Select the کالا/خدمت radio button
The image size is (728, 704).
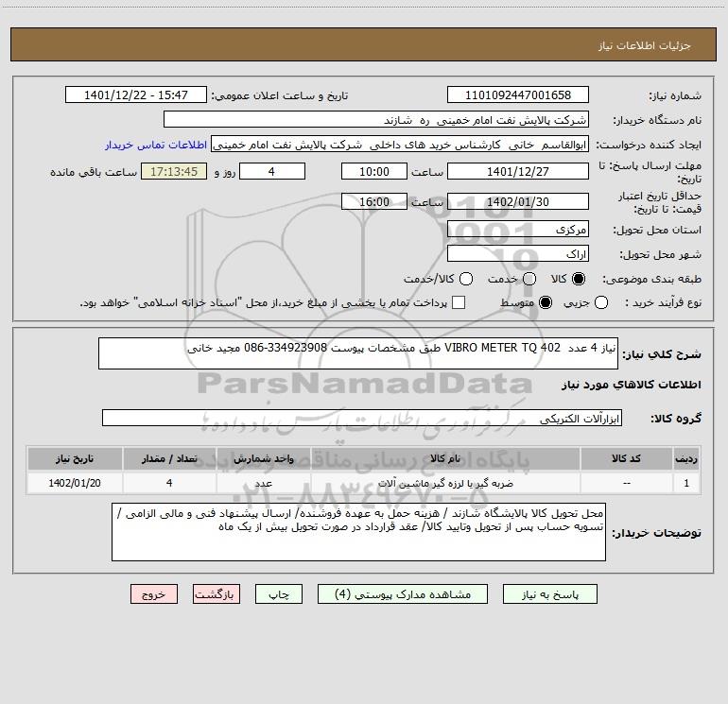(466, 279)
